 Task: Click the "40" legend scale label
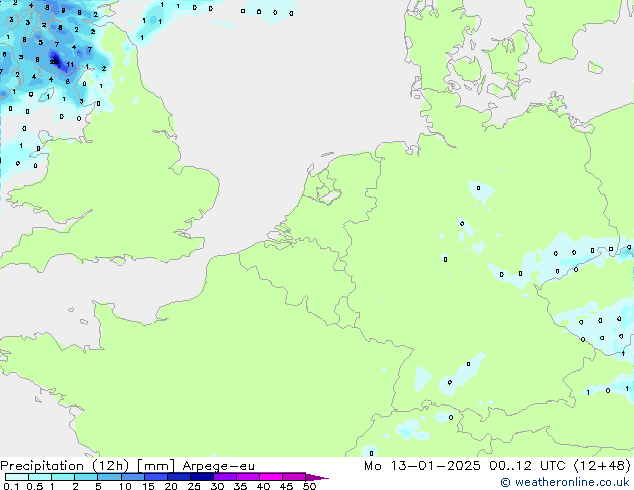pyautogui.click(x=263, y=486)
